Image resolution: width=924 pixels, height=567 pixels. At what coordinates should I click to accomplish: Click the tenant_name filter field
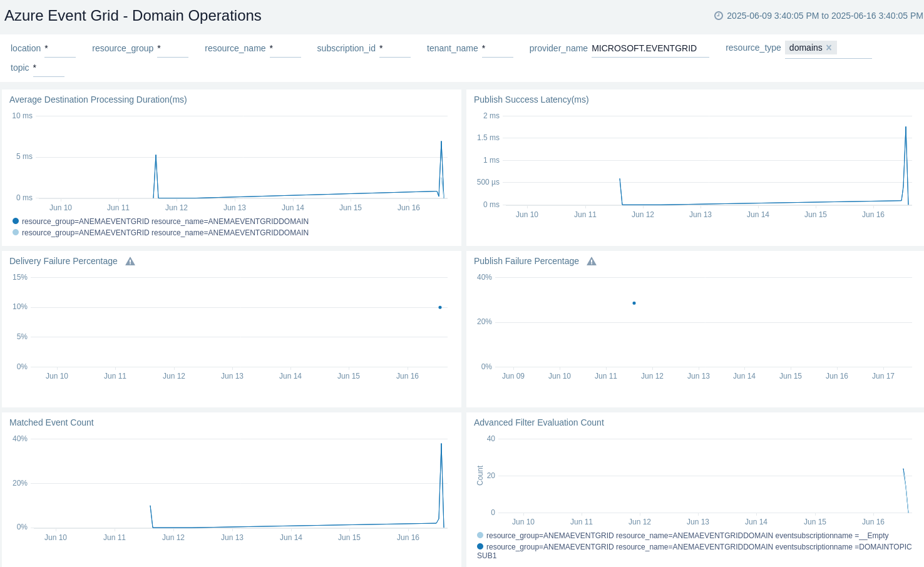pos(498,48)
